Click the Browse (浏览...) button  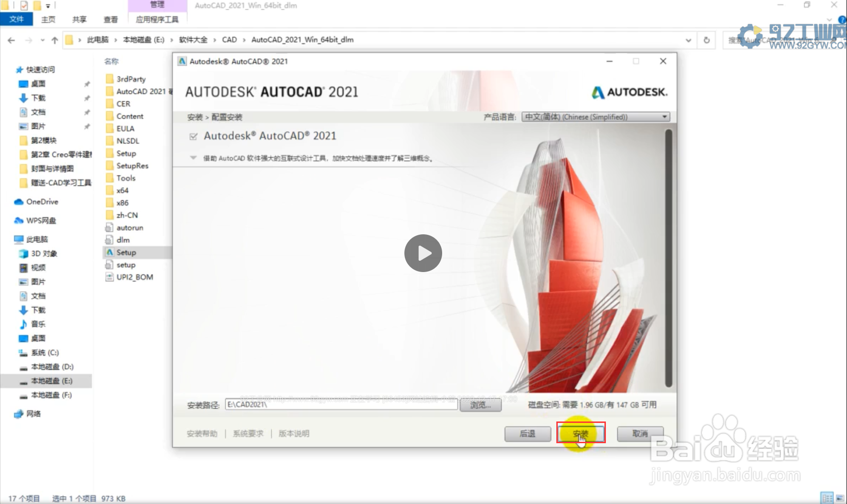click(480, 405)
